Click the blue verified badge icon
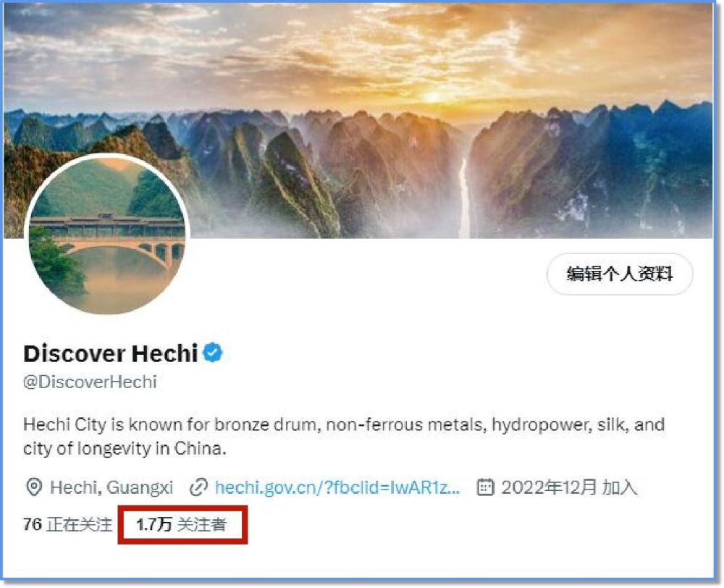The image size is (724, 588). click(213, 353)
